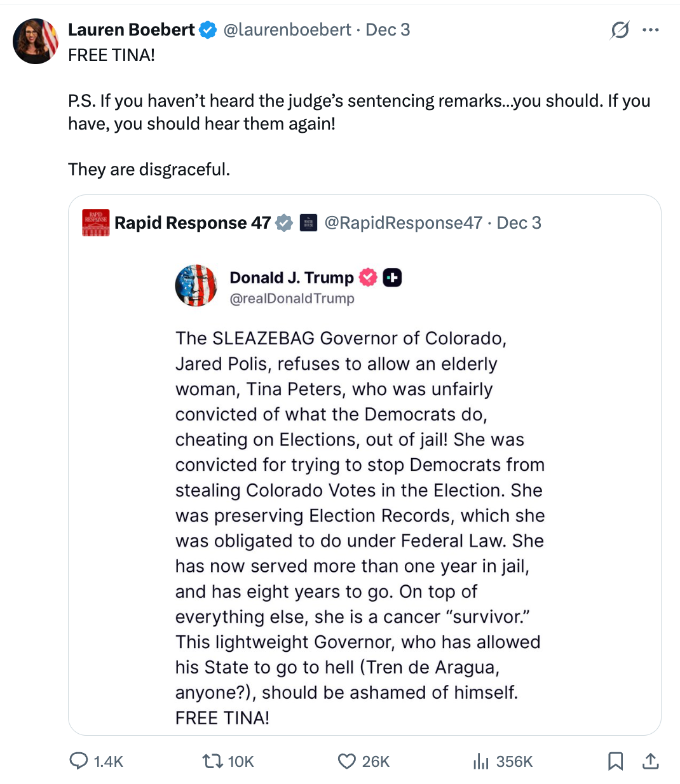Click Lauren Boebert's blue verified badge
The height and width of the screenshot is (784, 680).
(208, 30)
